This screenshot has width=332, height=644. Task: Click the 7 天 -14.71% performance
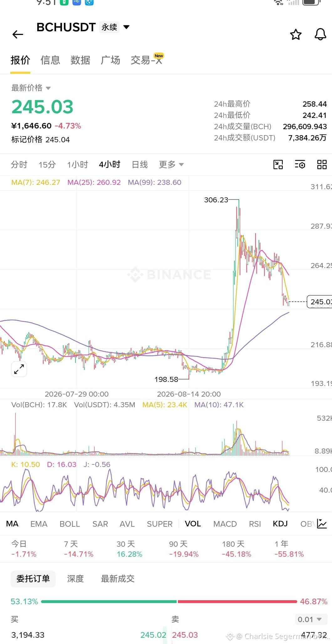coord(79,549)
